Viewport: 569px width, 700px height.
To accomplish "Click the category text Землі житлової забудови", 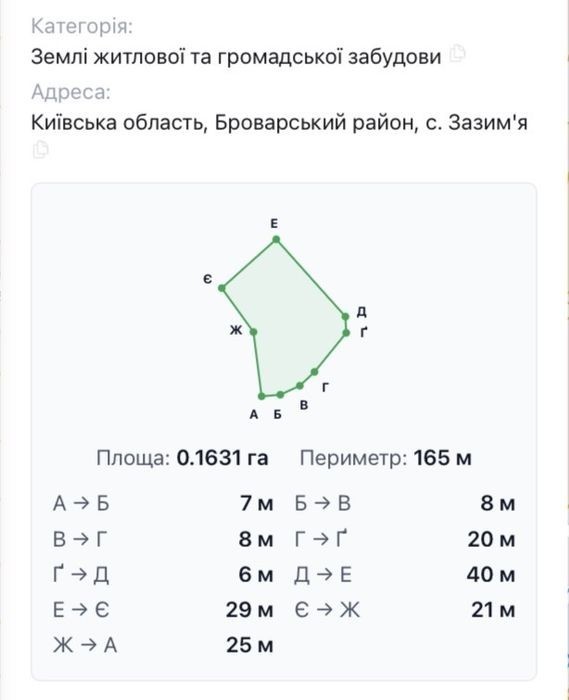I will click(236, 57).
